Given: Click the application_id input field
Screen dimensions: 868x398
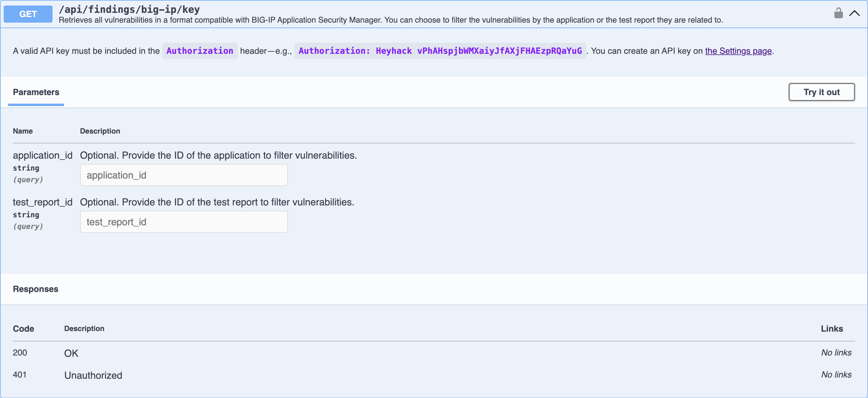Looking at the screenshot, I should point(184,175).
